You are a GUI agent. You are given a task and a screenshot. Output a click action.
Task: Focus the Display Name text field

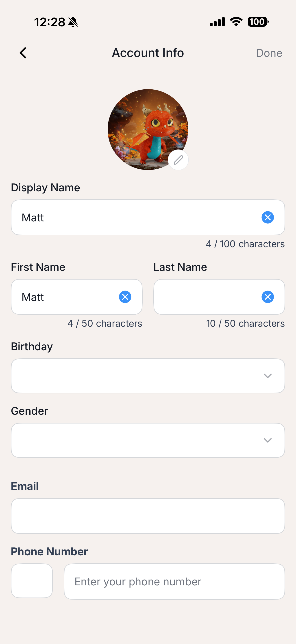(135, 218)
